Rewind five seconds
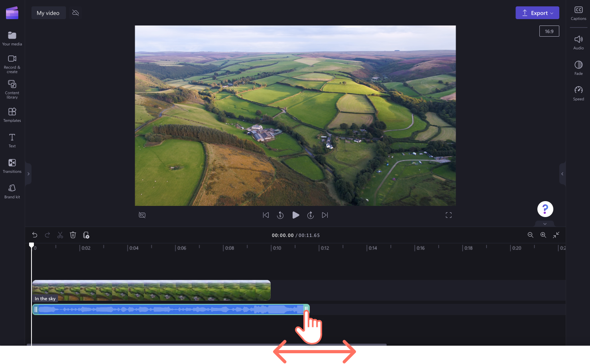Screen dimensions: 590x364 point(280,215)
